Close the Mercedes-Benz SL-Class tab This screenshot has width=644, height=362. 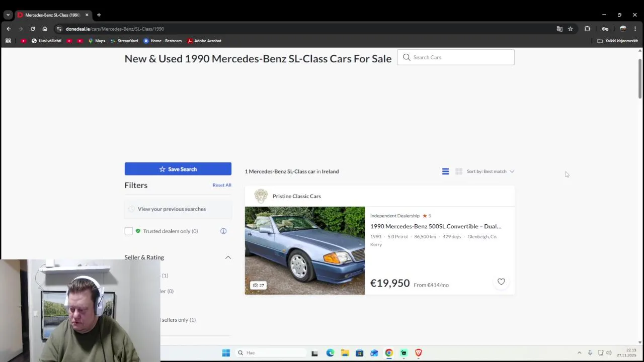tap(87, 15)
